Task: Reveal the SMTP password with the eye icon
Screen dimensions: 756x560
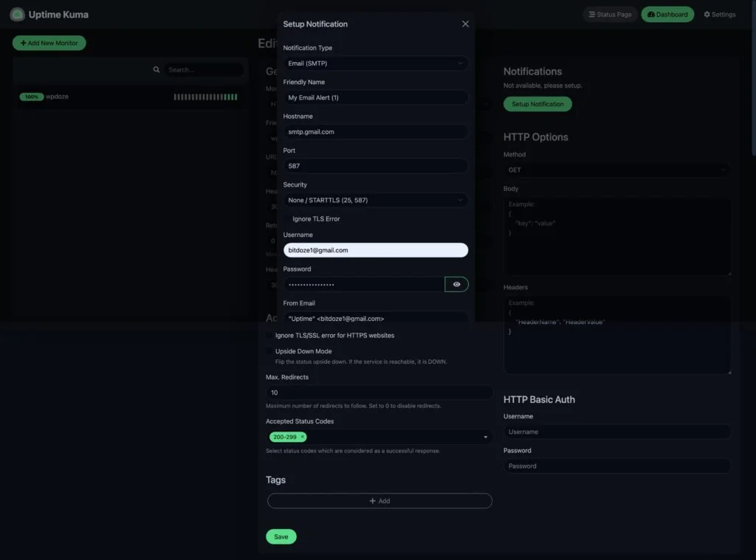Action: [457, 284]
